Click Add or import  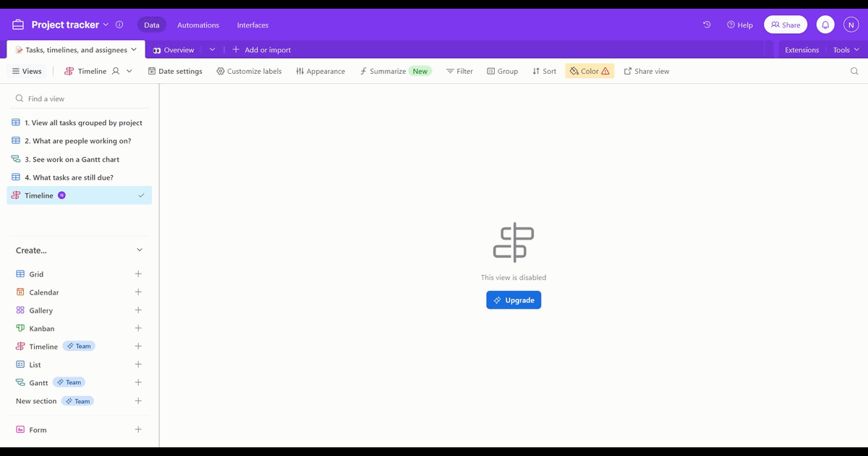262,50
